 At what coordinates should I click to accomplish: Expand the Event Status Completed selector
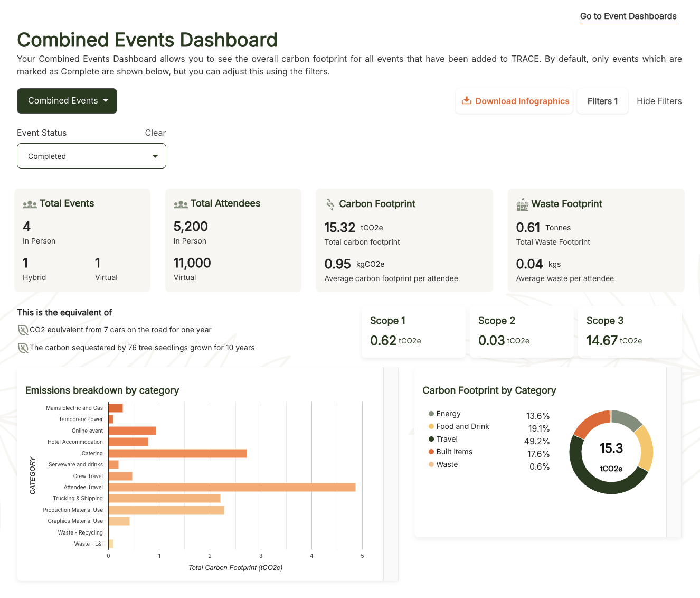pos(91,156)
